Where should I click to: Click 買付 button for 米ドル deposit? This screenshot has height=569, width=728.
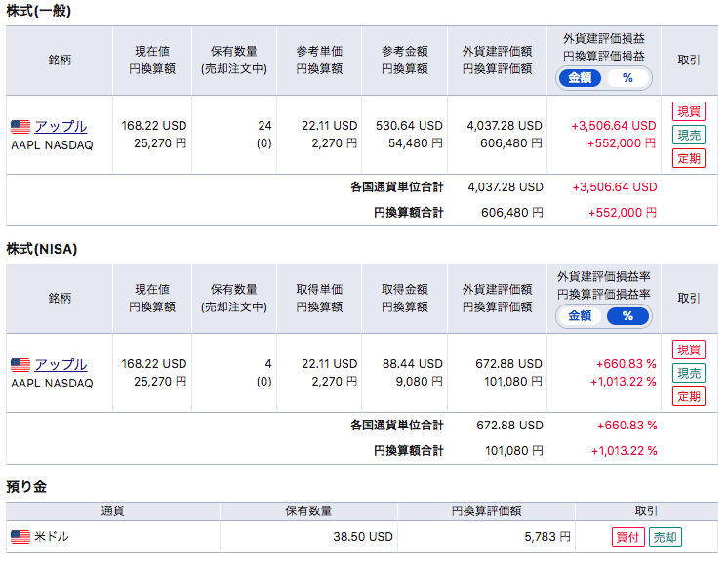tap(627, 537)
